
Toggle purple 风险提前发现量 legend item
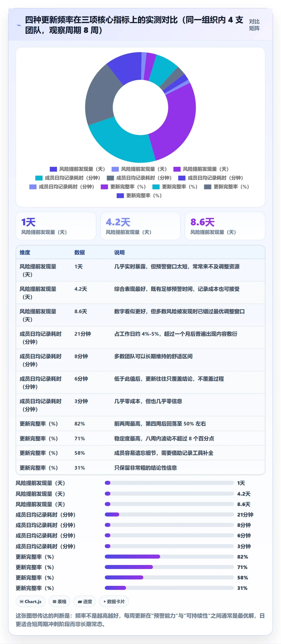coord(201,169)
